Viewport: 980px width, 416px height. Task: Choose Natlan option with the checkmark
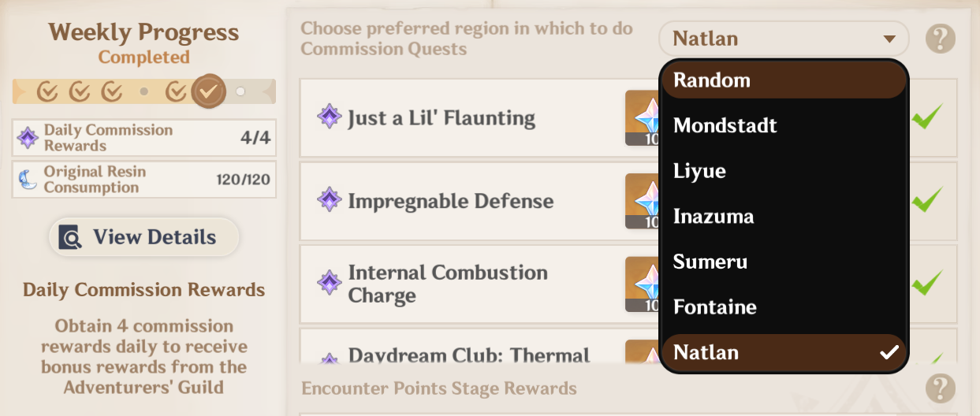784,352
